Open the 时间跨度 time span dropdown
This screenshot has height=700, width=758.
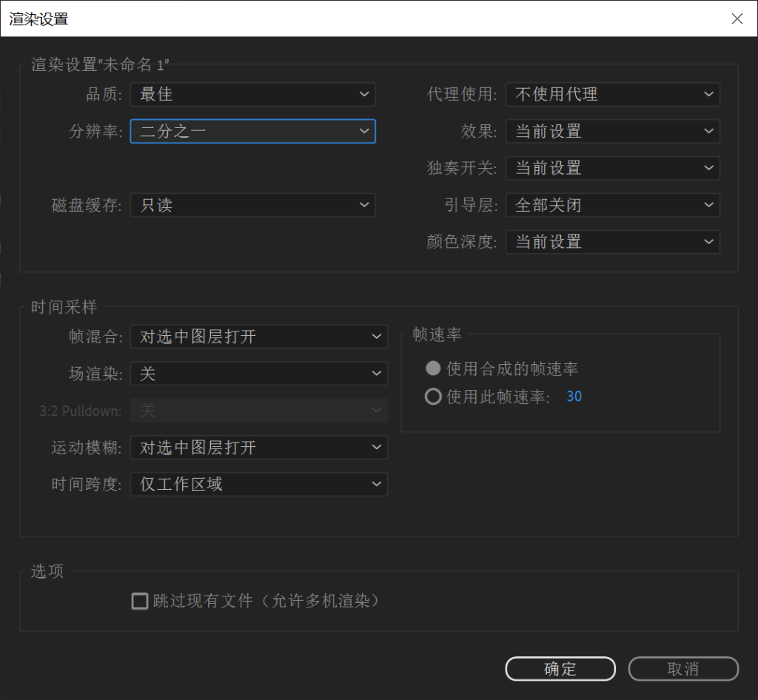point(258,485)
